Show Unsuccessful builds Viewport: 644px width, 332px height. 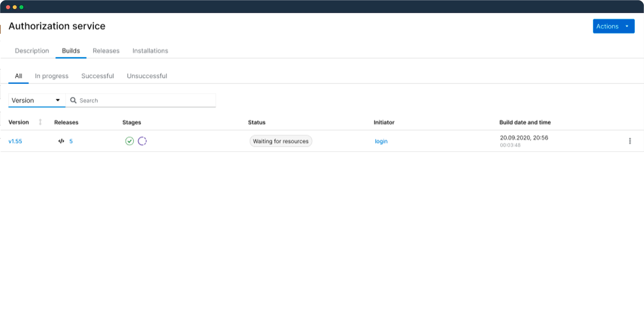coord(147,76)
